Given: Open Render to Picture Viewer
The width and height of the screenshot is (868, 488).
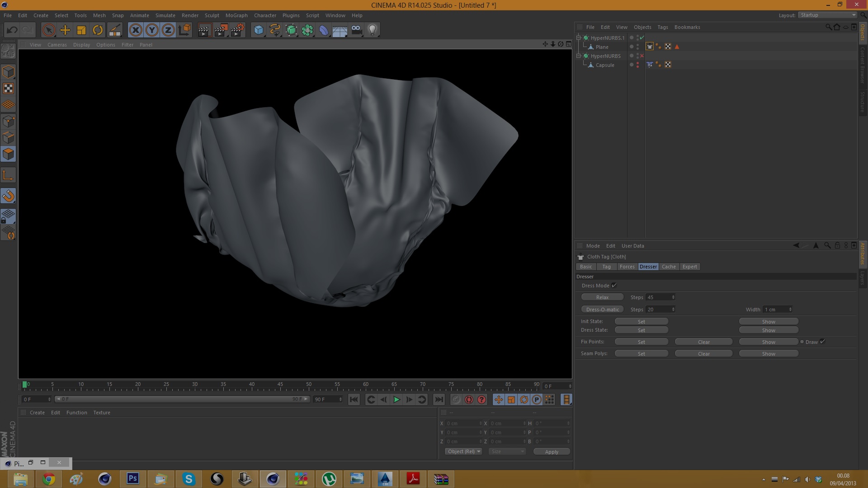Looking at the screenshot, I should point(221,30).
